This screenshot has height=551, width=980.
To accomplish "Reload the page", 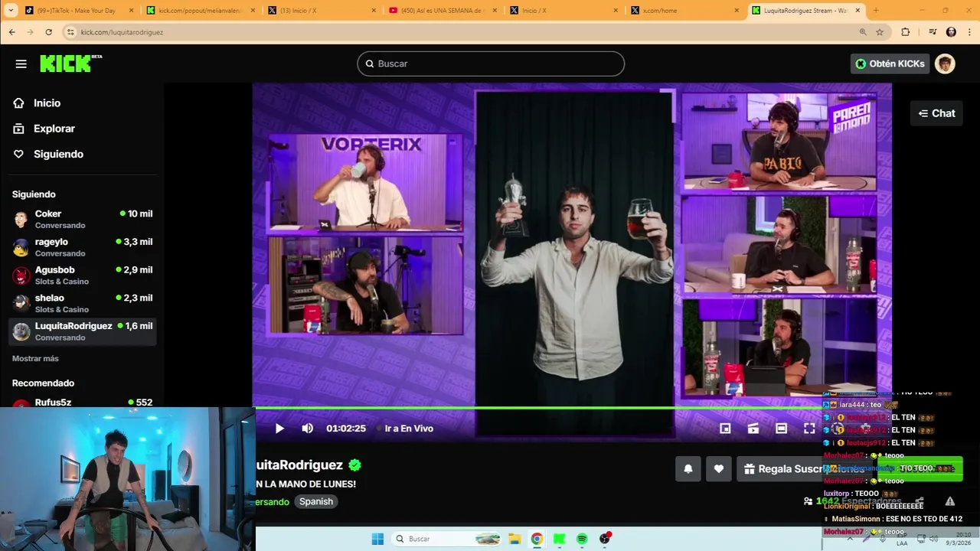I will (48, 32).
